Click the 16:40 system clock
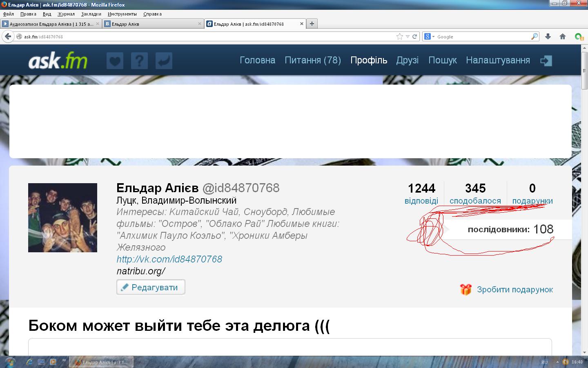The width and height of the screenshot is (588, 368). click(577, 362)
